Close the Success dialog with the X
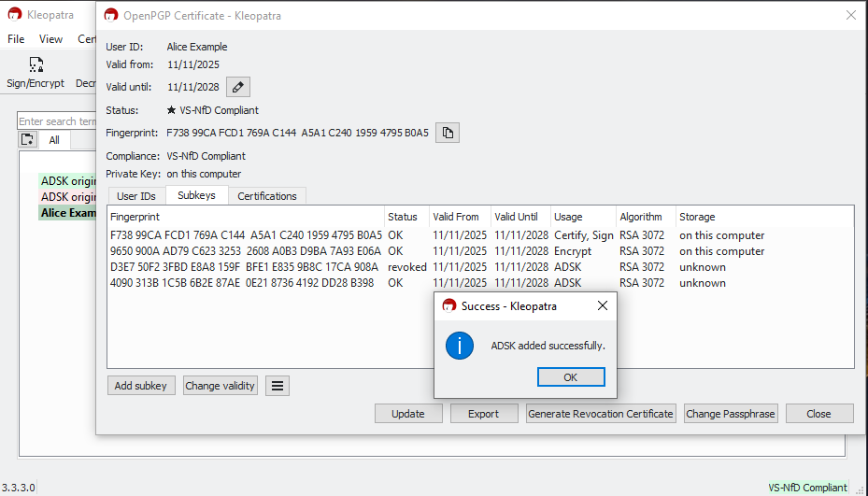 603,305
